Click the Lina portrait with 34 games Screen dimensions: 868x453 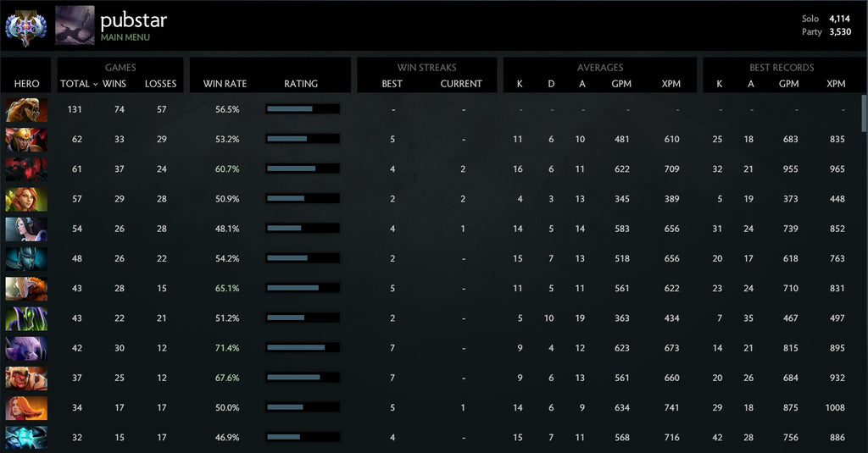click(26, 408)
